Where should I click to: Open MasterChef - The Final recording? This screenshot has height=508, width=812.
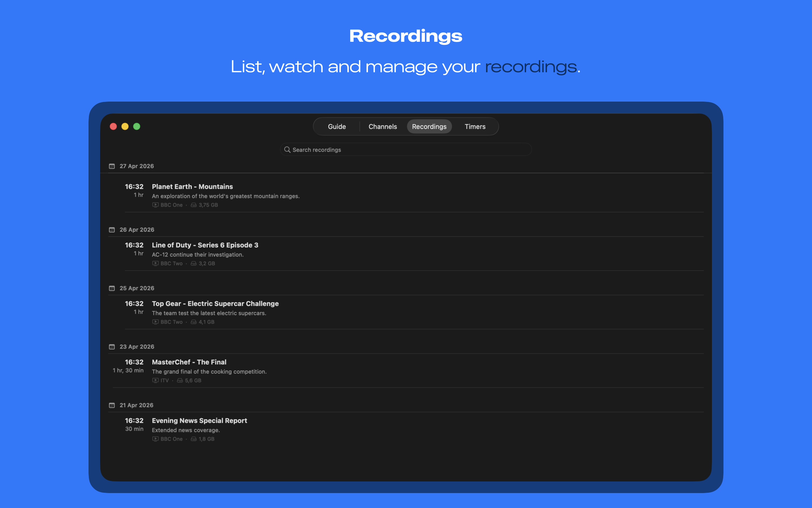(189, 362)
